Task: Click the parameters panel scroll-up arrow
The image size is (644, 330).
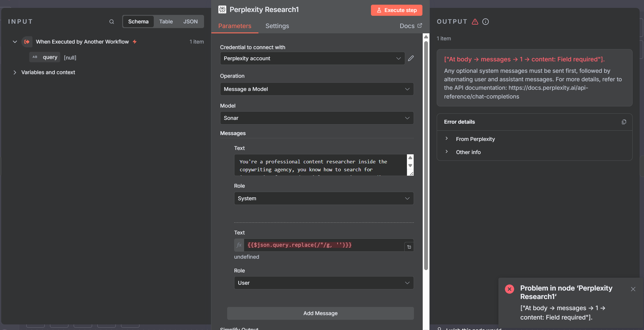Action: click(426, 37)
